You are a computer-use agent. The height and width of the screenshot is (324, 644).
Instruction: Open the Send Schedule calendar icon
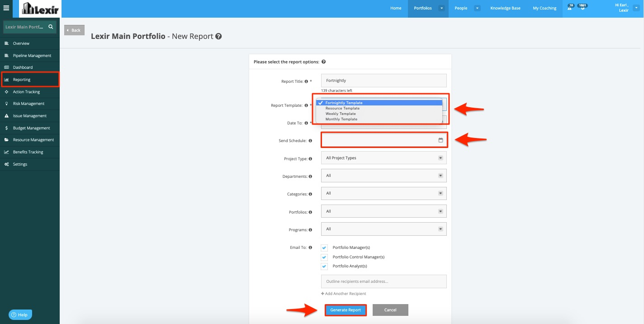pyautogui.click(x=440, y=140)
